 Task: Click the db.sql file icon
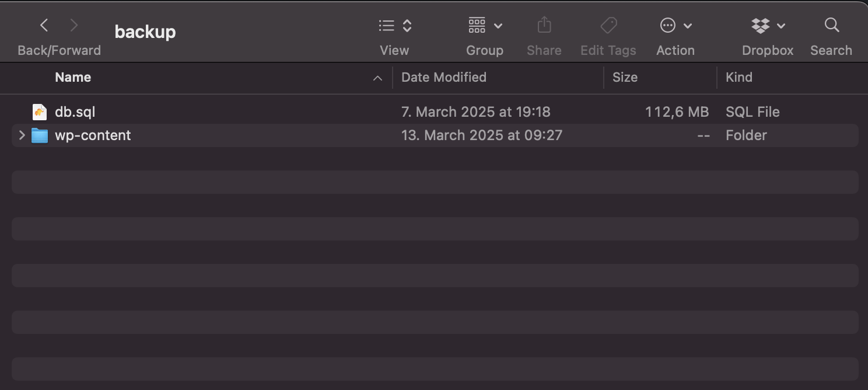pos(39,112)
